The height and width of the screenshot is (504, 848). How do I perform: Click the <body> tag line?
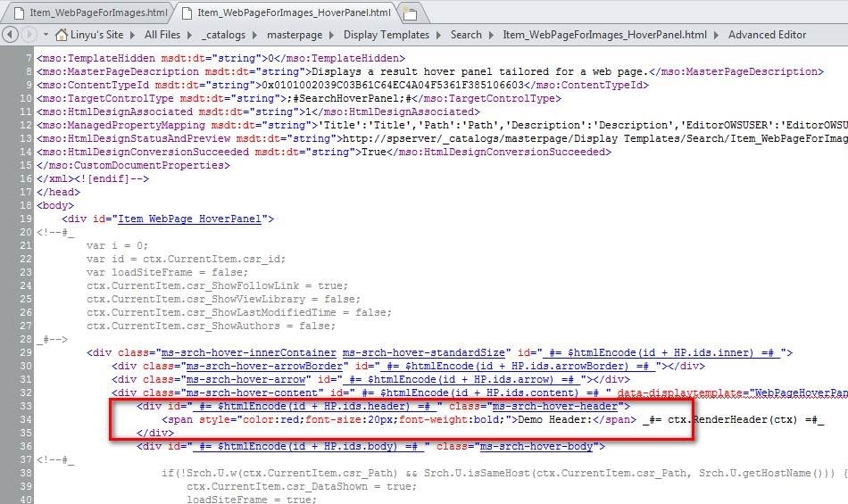pos(55,206)
